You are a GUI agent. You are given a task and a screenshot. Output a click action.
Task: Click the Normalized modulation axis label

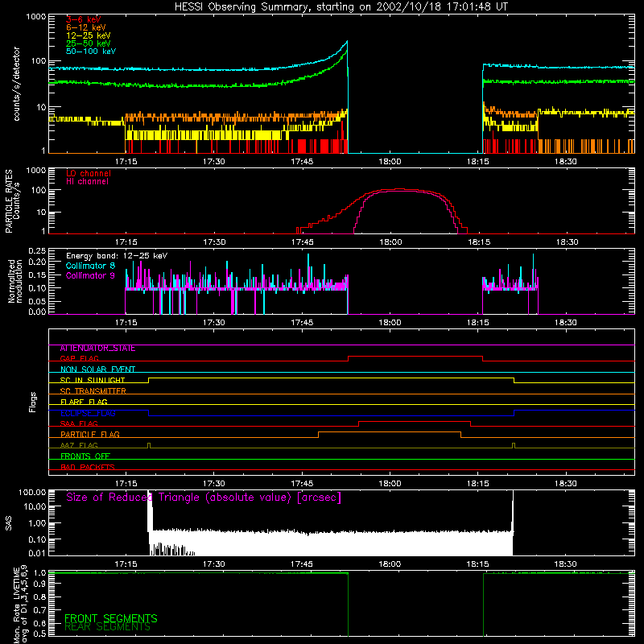click(14, 281)
